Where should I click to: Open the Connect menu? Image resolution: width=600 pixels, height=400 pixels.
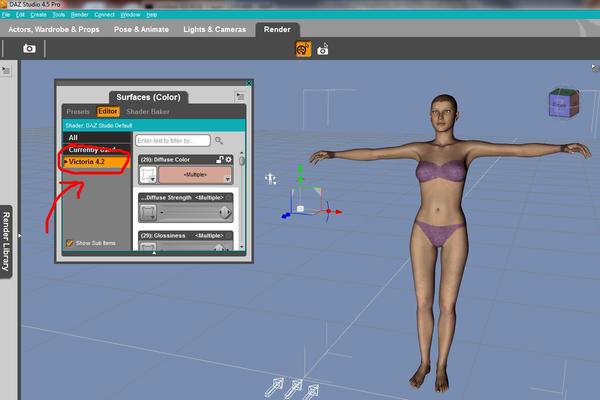coord(104,15)
